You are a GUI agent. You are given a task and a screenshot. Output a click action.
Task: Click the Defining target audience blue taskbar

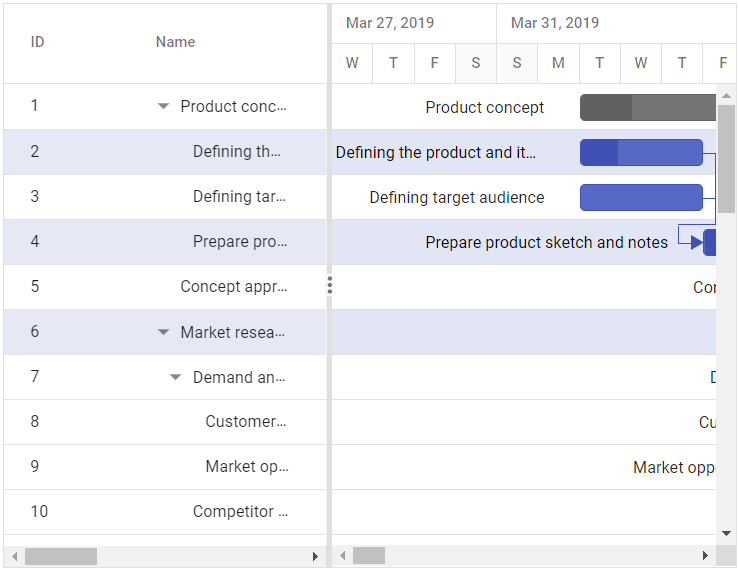coord(641,197)
